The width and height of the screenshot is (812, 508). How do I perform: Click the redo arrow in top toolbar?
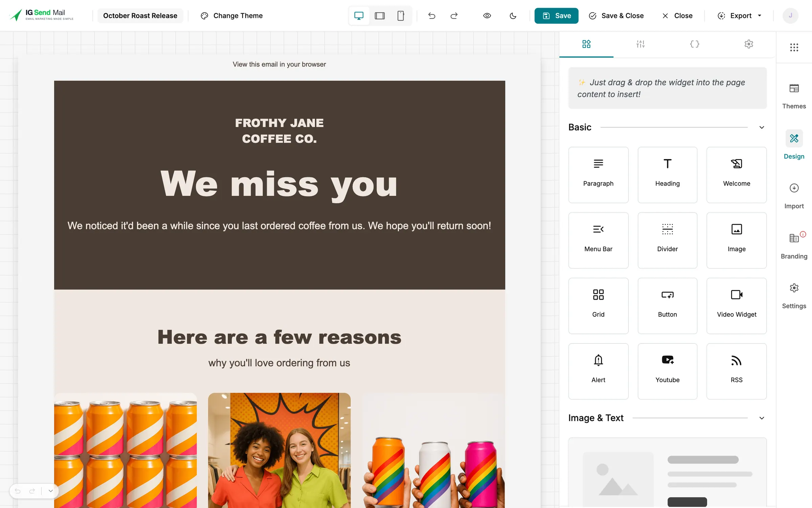(x=454, y=16)
